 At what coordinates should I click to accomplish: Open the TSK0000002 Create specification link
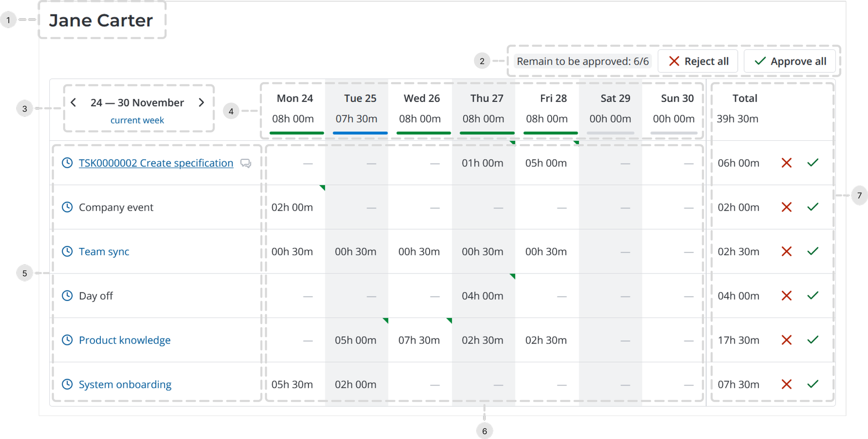tap(156, 163)
